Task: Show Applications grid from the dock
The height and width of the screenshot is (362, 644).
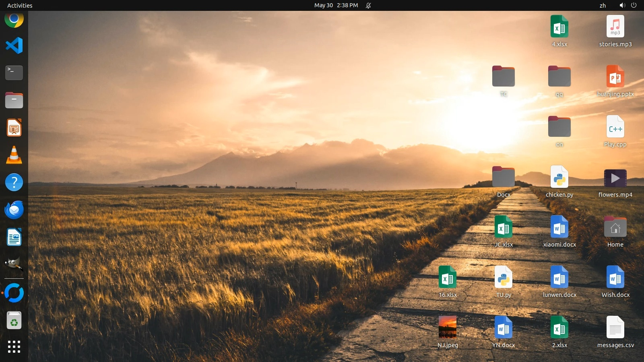Action: point(14,347)
